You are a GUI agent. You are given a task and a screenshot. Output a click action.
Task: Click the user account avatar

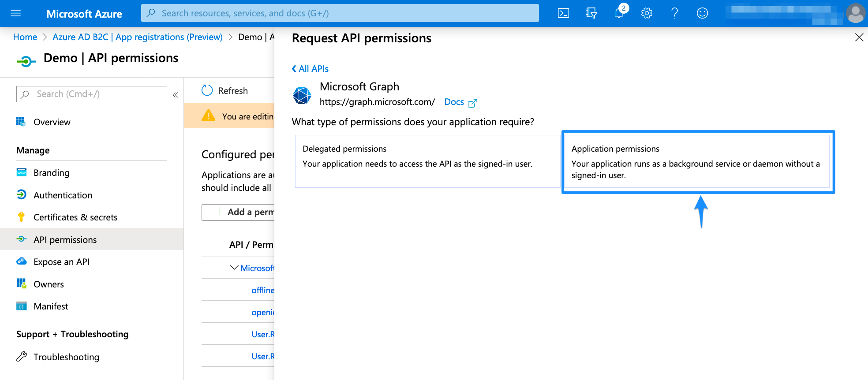pyautogui.click(x=856, y=13)
